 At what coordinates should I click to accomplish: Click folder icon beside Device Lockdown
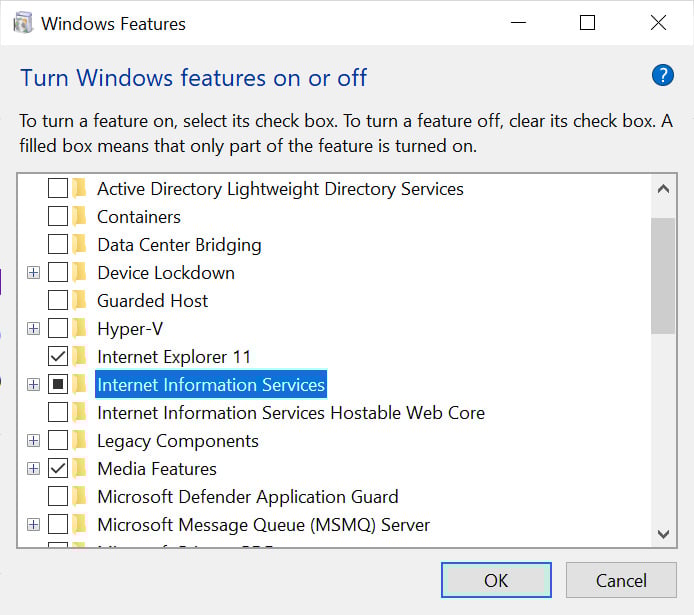click(80, 273)
